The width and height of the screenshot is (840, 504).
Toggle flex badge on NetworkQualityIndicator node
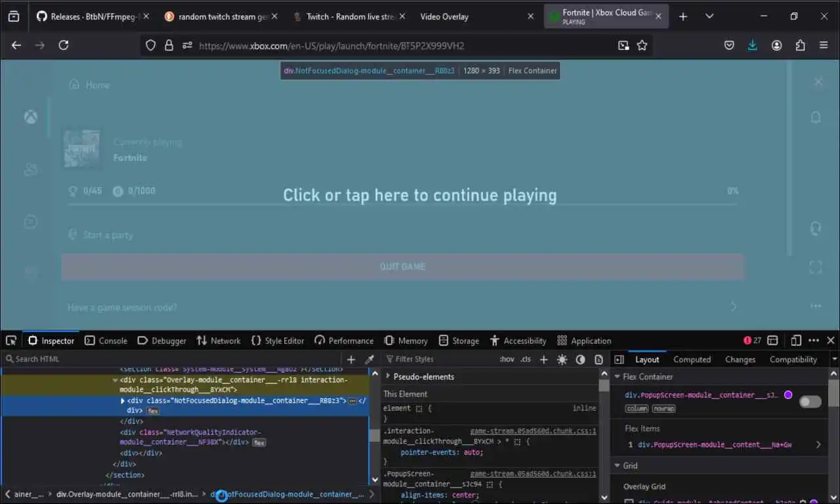click(x=259, y=443)
